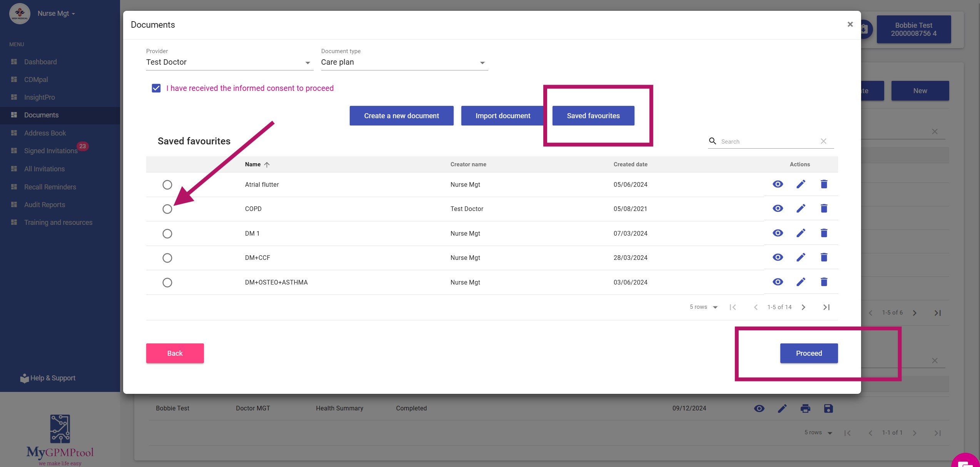Click into the favourites Search field
The width and height of the screenshot is (980, 467).
(769, 141)
